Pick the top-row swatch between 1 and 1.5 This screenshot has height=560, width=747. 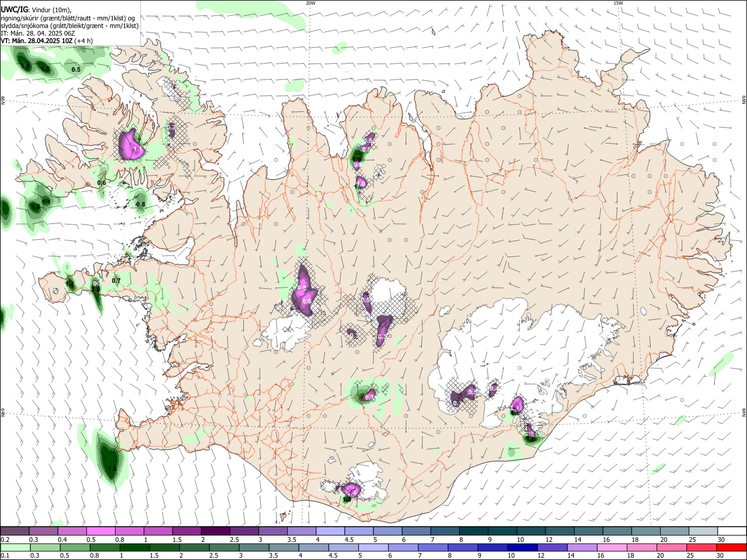[158, 531]
